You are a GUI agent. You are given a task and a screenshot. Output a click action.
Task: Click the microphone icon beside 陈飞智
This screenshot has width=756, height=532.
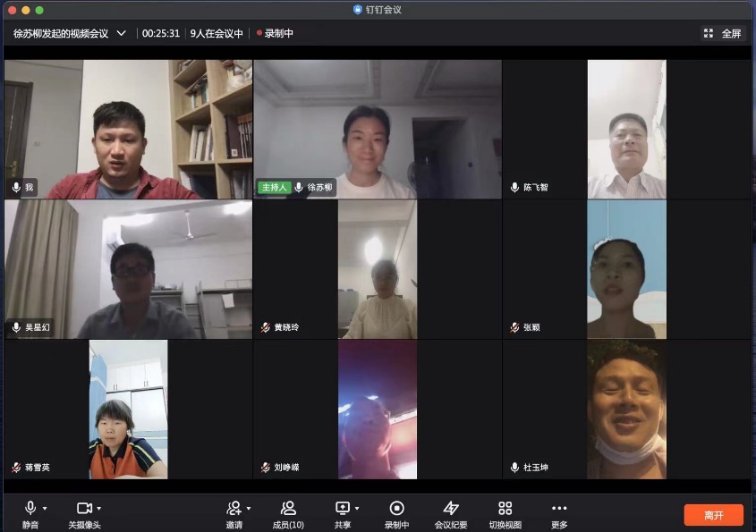tap(515, 188)
